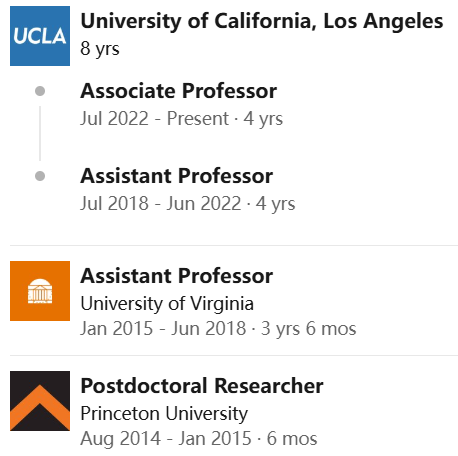Open University of California, Los Angeles heading

pyautogui.click(x=262, y=21)
